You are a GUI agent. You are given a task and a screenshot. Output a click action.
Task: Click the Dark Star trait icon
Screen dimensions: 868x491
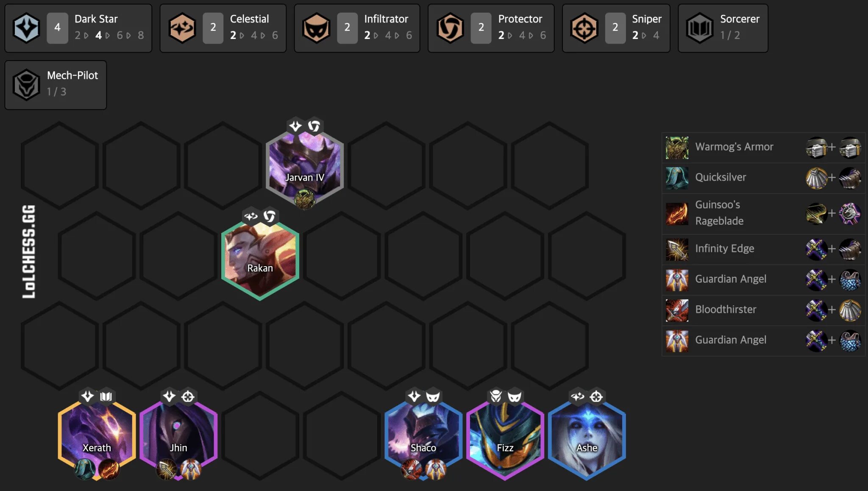click(26, 28)
